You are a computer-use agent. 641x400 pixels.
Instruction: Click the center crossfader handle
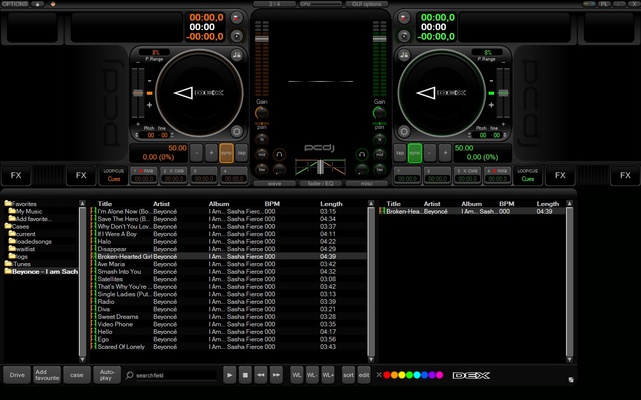tap(320, 167)
